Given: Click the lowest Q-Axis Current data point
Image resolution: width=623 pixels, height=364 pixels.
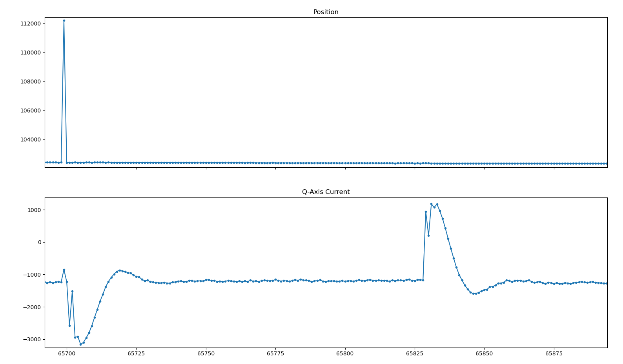Looking at the screenshot, I should pos(80,344).
